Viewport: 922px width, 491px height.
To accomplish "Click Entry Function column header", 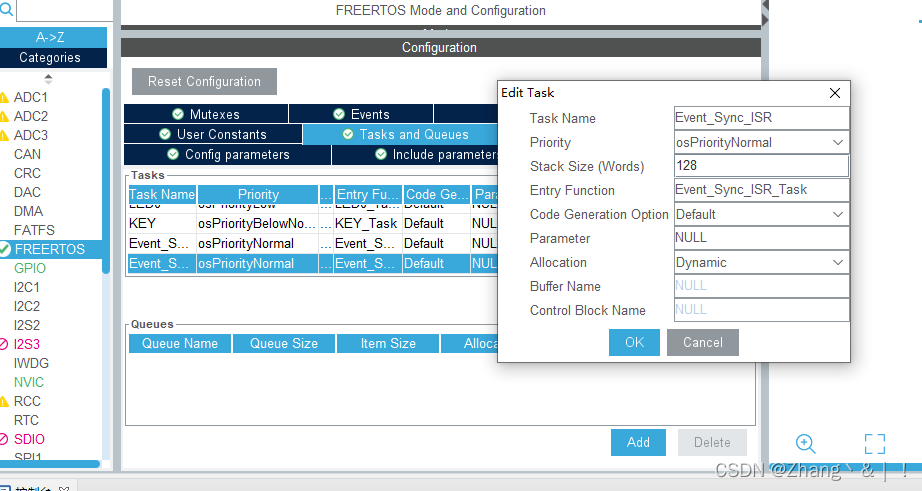I will [x=368, y=195].
